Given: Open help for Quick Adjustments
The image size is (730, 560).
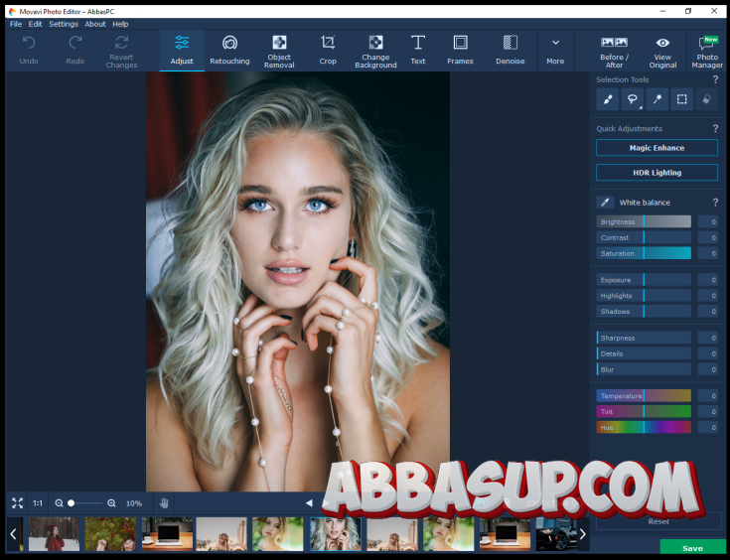Looking at the screenshot, I should point(715,128).
